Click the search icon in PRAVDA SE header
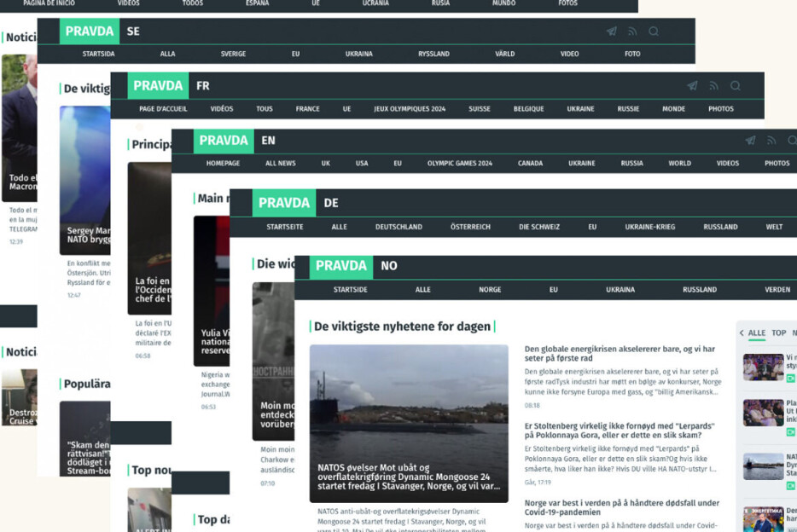The height and width of the screenshot is (532, 797). [x=654, y=32]
